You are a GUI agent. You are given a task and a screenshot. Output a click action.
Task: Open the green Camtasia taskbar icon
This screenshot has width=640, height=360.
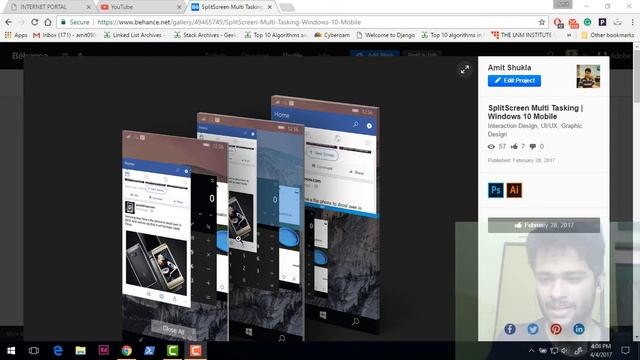coord(173,350)
